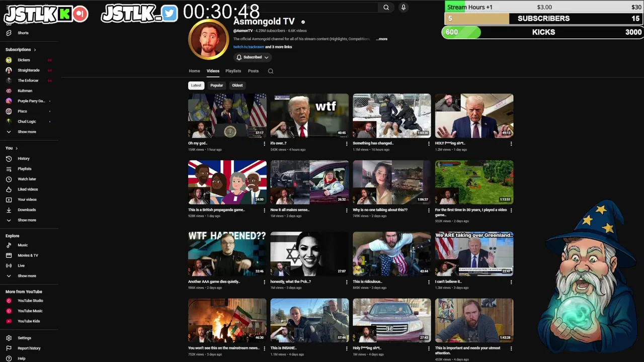The image size is (644, 362).
Task: Open Music under Explore
Action: [x=23, y=245]
